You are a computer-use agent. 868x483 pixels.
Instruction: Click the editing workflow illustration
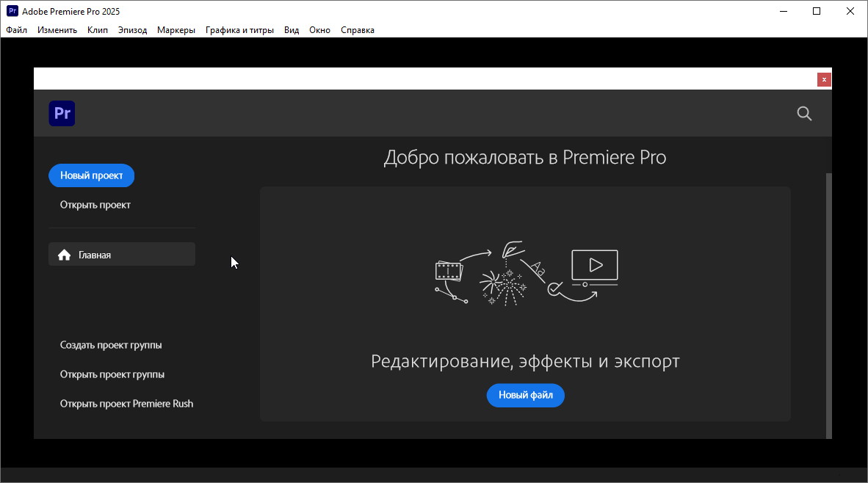pyautogui.click(x=527, y=273)
